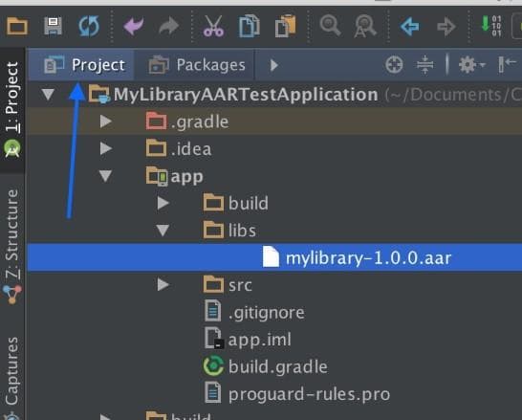Expand the .idea folder
This screenshot has width=522, height=420.
(x=105, y=148)
